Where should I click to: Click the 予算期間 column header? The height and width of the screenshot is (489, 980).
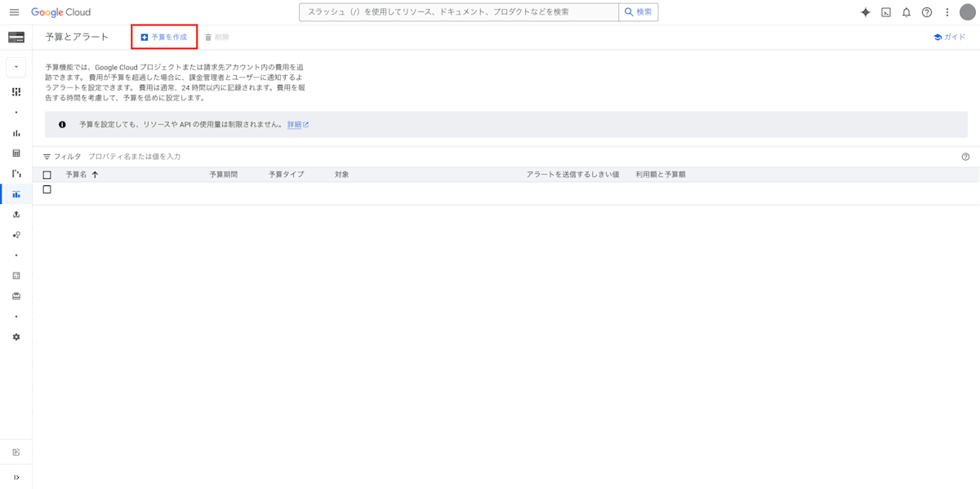(223, 175)
